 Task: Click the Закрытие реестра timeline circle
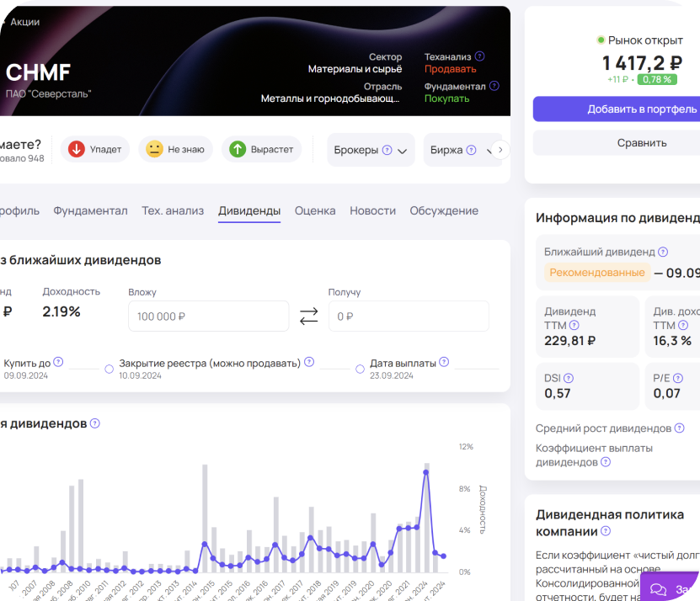click(109, 369)
